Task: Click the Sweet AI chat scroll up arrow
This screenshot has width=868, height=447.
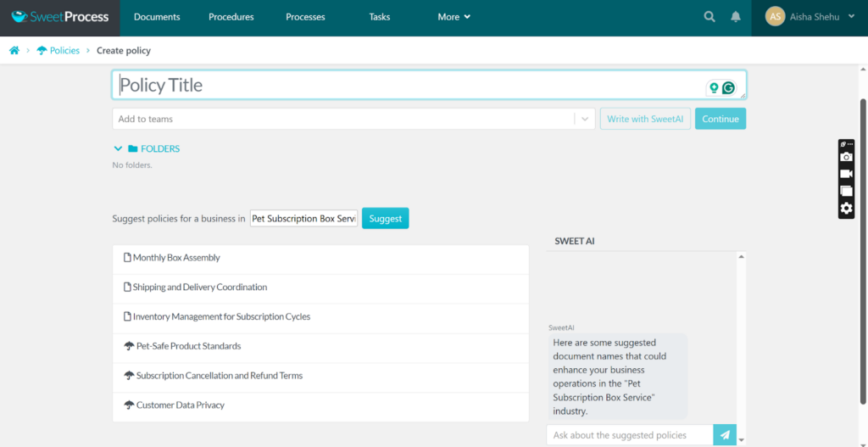Action: (742, 256)
